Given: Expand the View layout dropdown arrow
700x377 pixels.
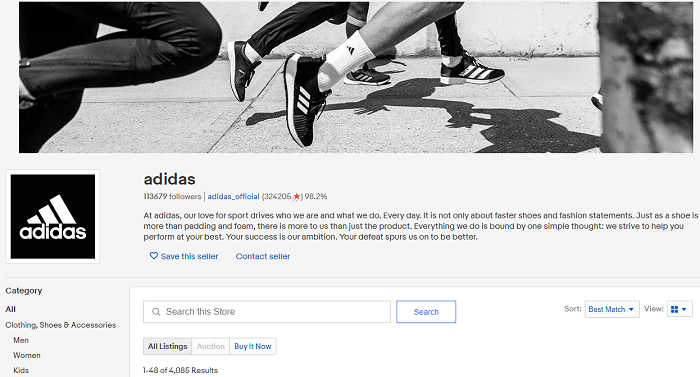Looking at the screenshot, I should [x=684, y=309].
